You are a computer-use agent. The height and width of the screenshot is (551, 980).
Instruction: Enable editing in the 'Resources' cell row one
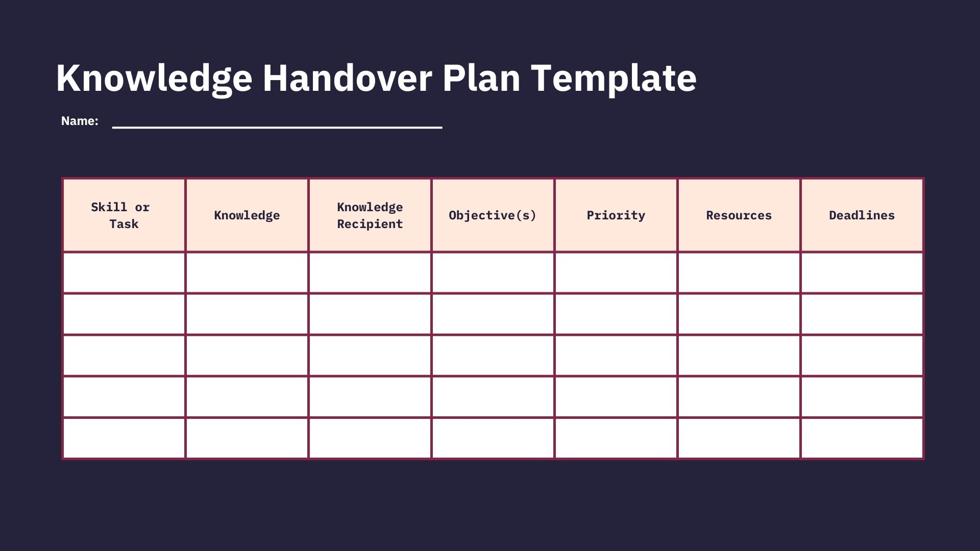[739, 272]
